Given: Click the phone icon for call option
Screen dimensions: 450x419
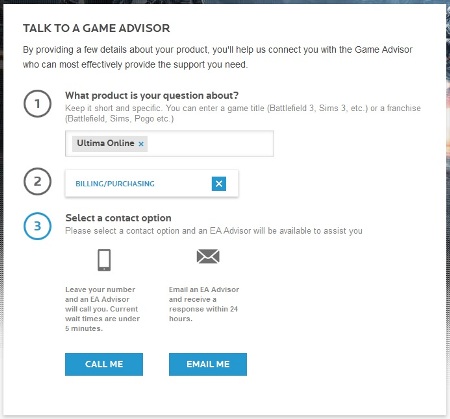Looking at the screenshot, I should coord(104,260).
